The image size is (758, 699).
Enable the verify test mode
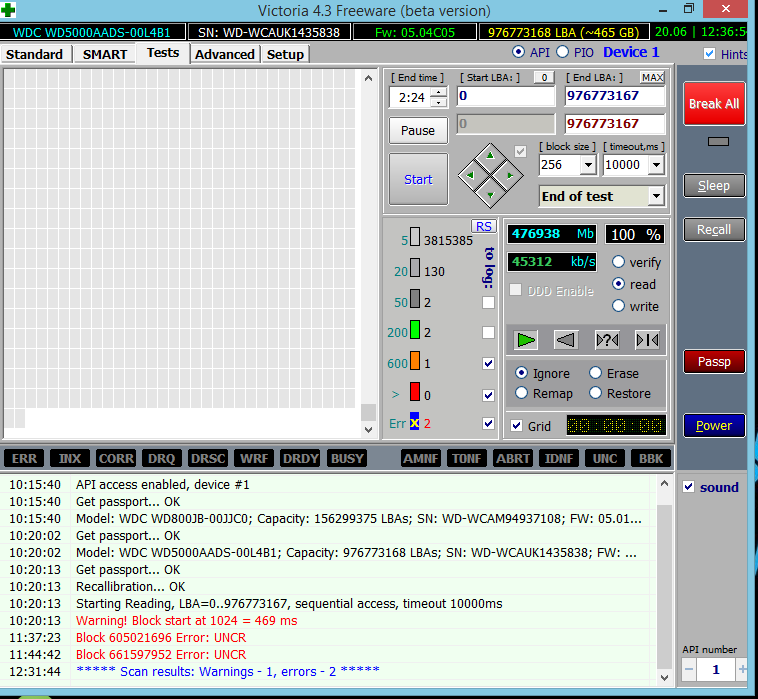click(x=619, y=262)
